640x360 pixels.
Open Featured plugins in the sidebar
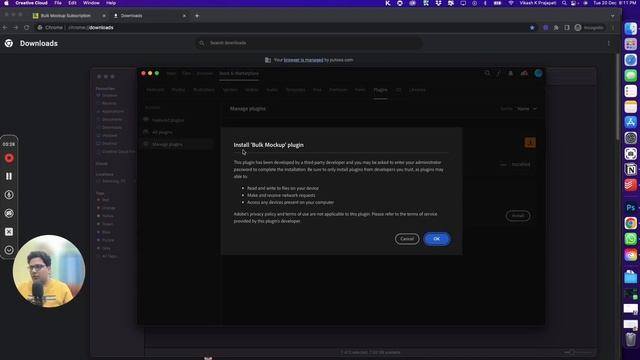168,120
